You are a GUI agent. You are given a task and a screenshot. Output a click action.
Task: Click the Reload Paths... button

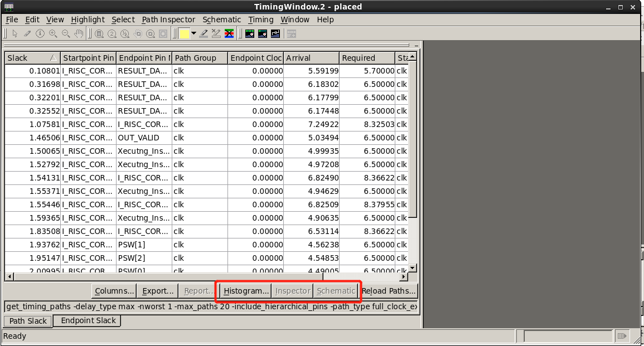tap(389, 291)
